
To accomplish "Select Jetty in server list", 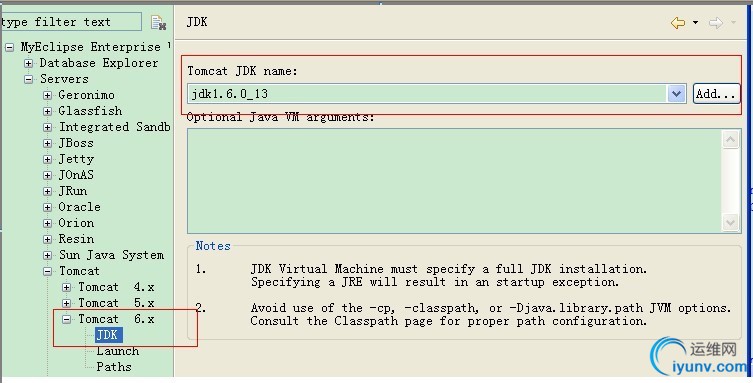I will point(76,159).
